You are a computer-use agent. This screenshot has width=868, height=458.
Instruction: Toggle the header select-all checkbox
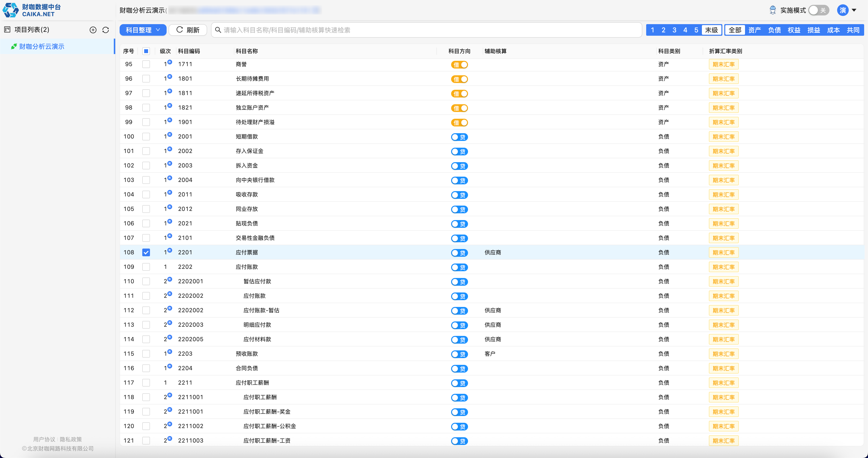point(146,51)
